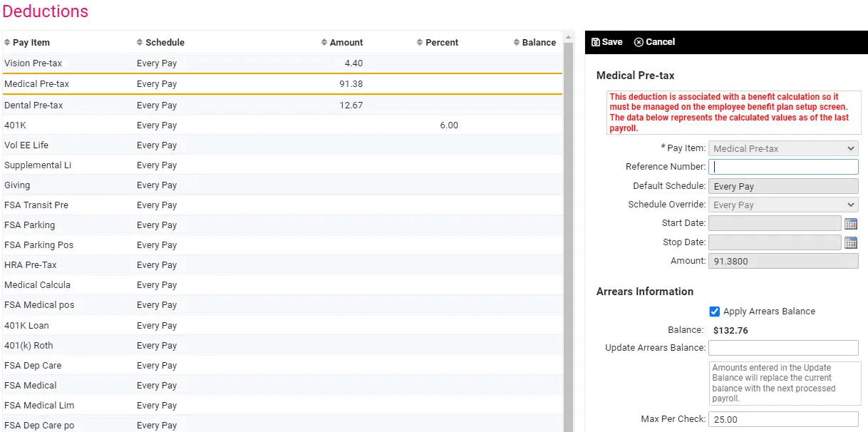The image size is (868, 432).
Task: Click the Reference Number field
Action: 783,167
